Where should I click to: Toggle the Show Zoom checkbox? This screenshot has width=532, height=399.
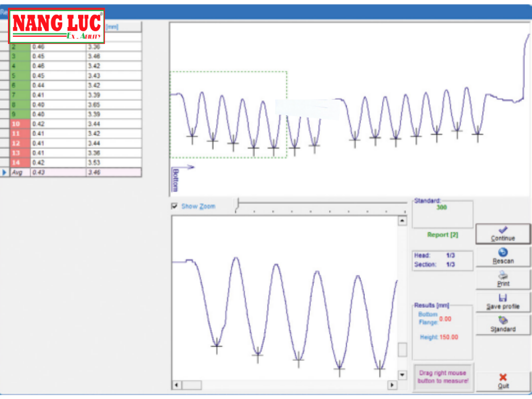click(x=175, y=206)
